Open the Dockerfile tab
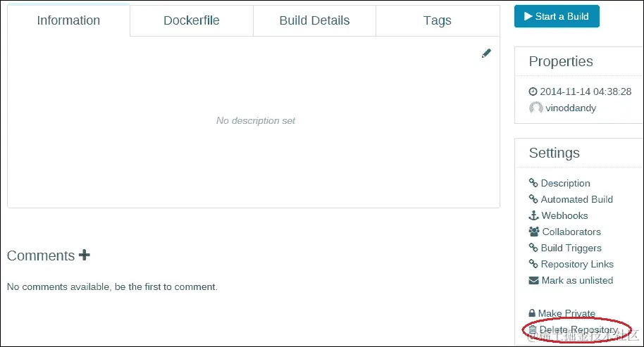The image size is (644, 347). point(192,20)
